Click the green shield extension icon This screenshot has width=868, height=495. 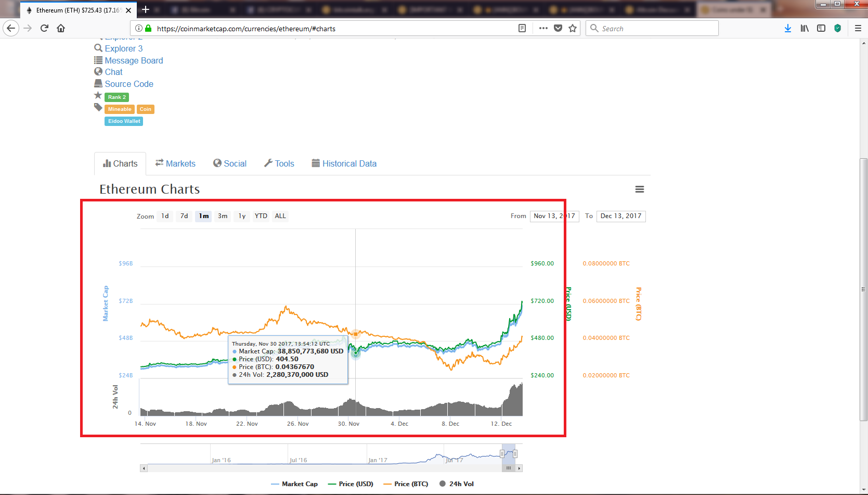point(837,29)
